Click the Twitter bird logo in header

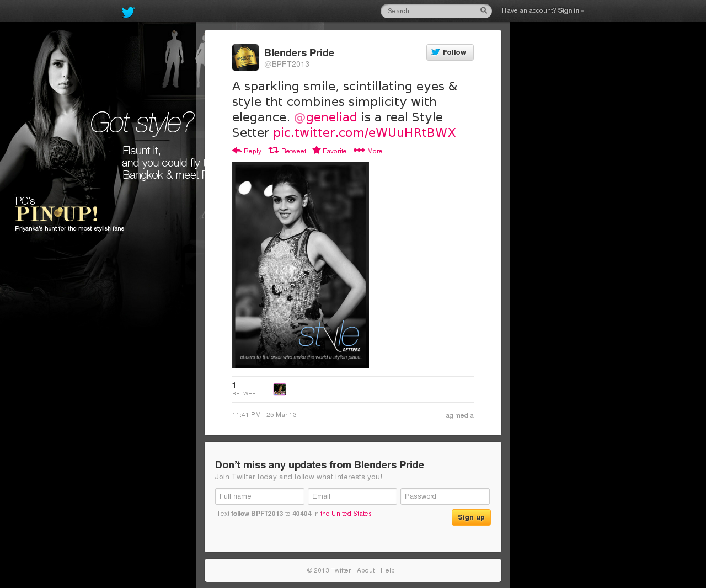coord(128,12)
